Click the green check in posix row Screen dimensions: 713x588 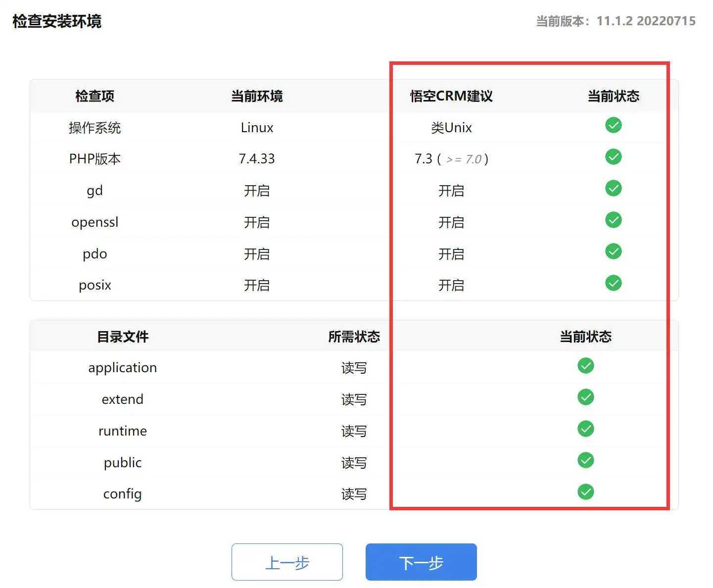tap(614, 283)
